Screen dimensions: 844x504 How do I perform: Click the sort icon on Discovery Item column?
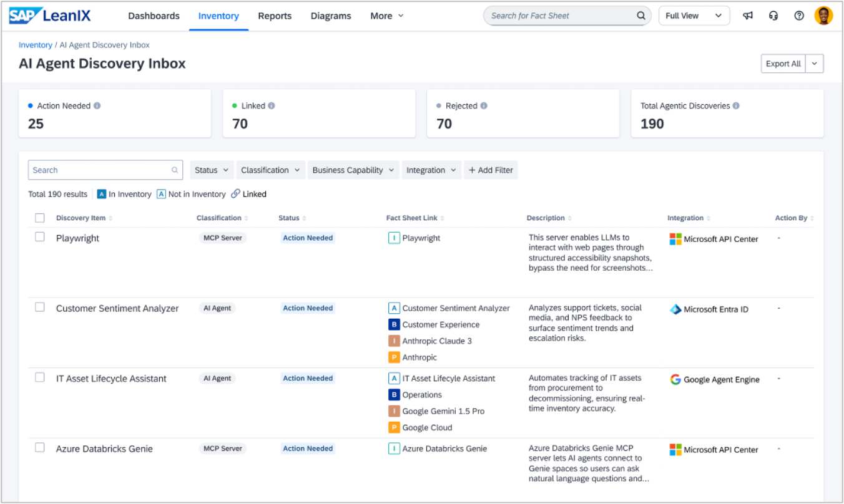coord(111,218)
